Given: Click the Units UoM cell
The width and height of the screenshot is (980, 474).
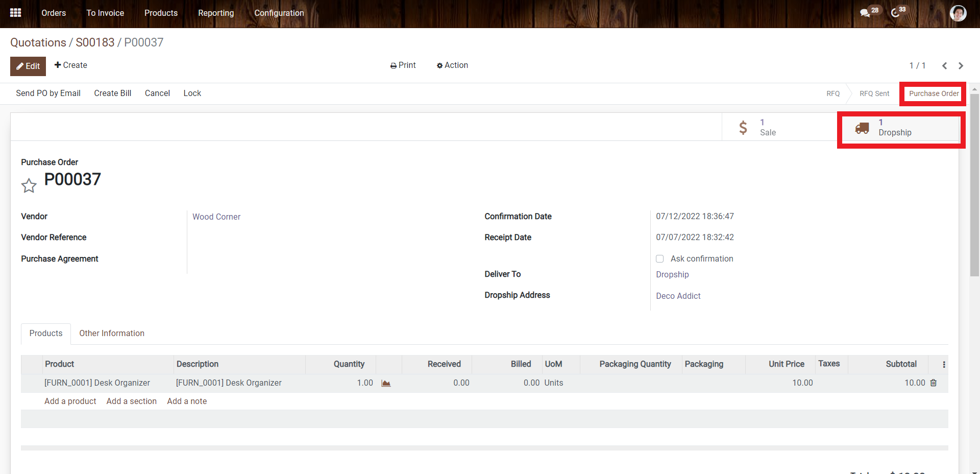Looking at the screenshot, I should pyautogui.click(x=554, y=383).
